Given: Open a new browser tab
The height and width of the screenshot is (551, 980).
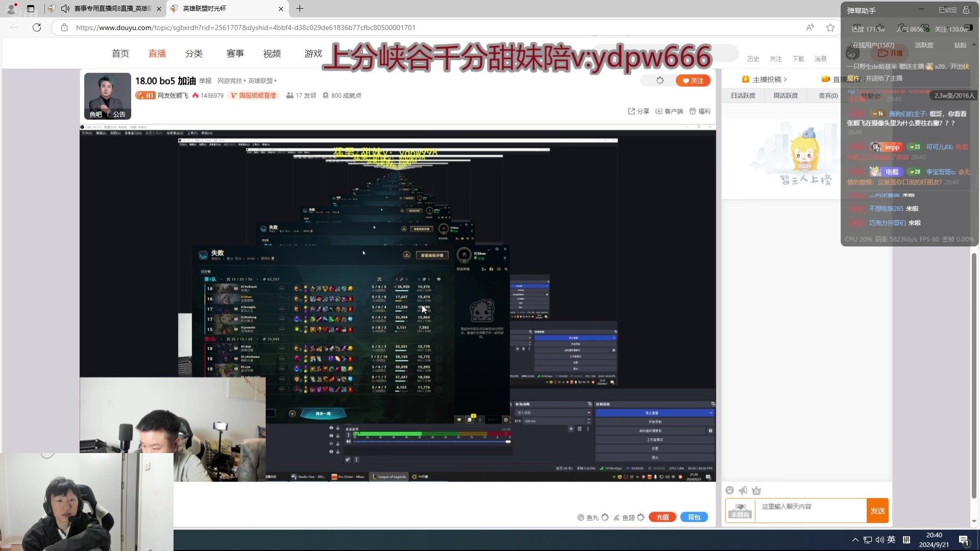Looking at the screenshot, I should [x=300, y=9].
